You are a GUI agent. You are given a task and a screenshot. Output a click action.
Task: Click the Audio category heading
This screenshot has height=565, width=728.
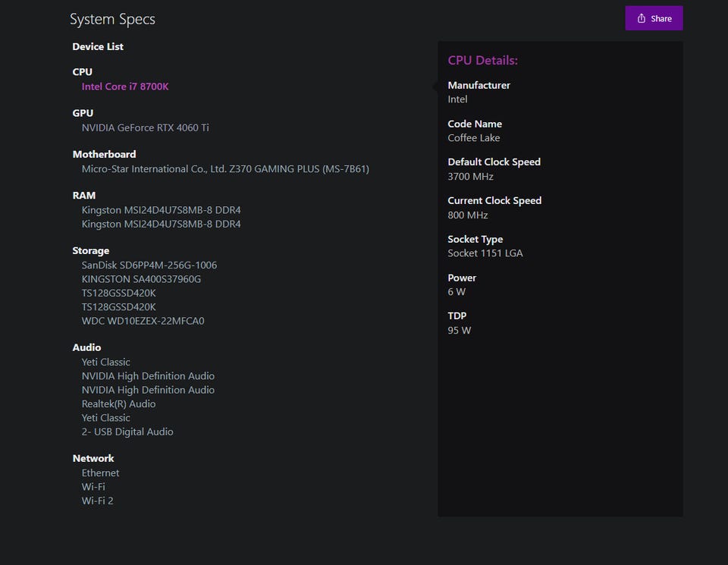[x=86, y=347]
